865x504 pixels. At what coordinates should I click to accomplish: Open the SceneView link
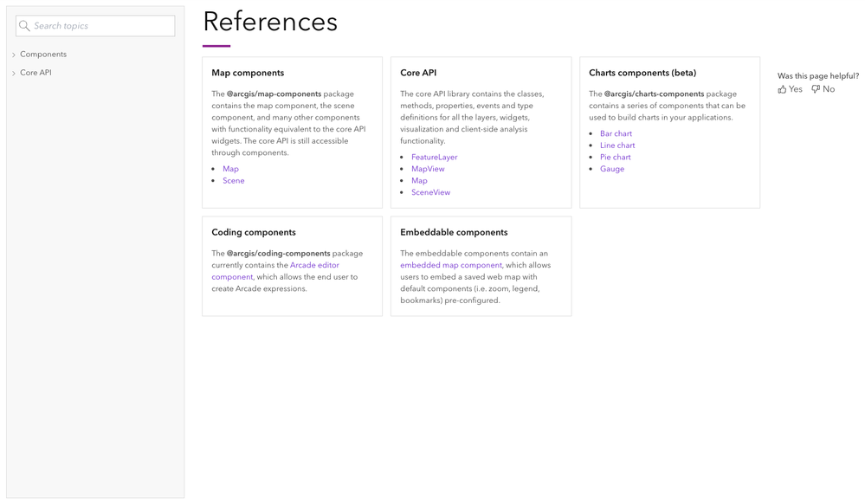[x=430, y=192]
